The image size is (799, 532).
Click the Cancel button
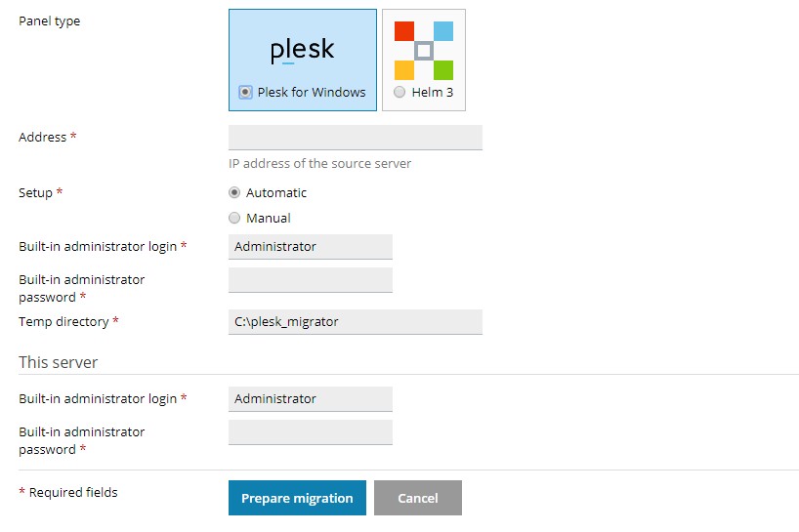418,498
